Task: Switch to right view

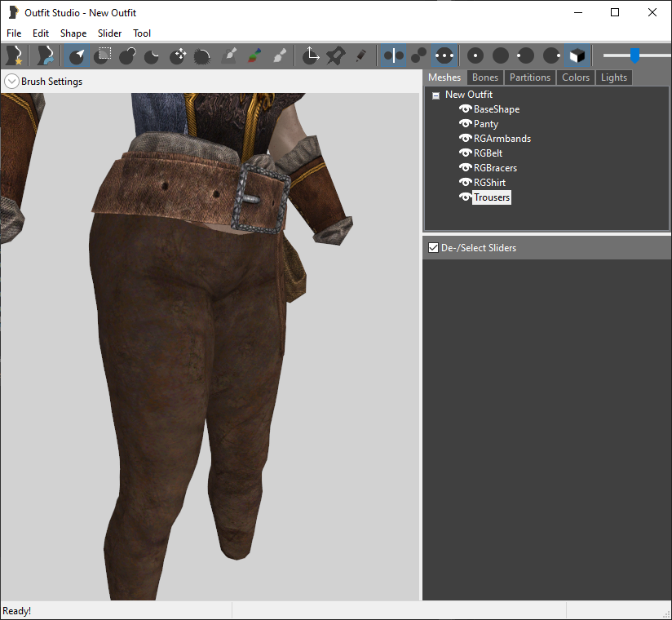Action: pyautogui.click(x=551, y=55)
